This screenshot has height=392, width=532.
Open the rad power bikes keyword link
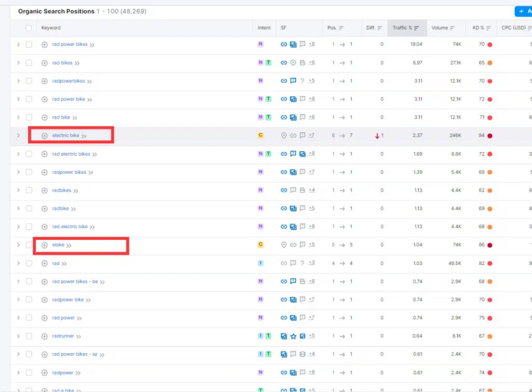[x=70, y=44]
